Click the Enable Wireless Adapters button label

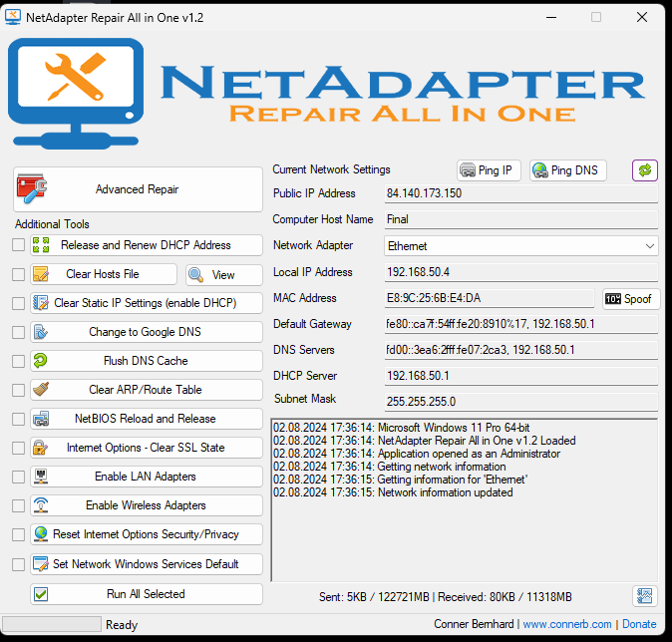click(x=146, y=505)
